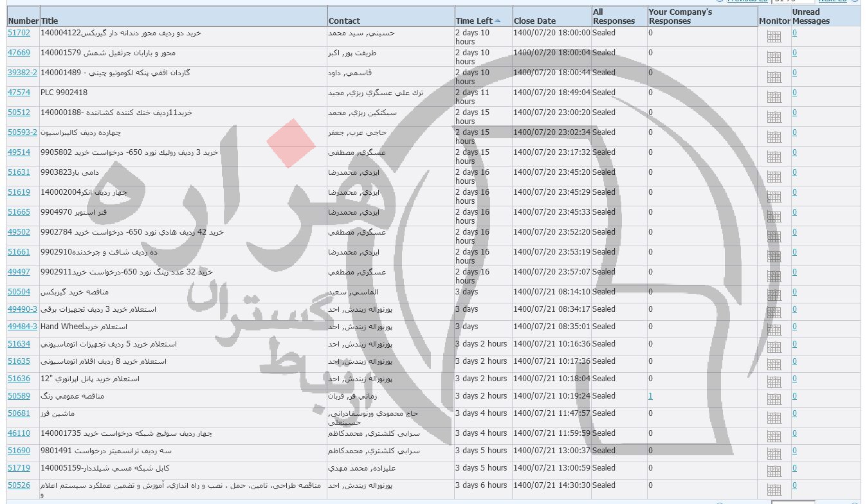This screenshot has height=504, width=867.
Task: Open the Monitor icon for negotiation 50526
Action: click(x=774, y=489)
